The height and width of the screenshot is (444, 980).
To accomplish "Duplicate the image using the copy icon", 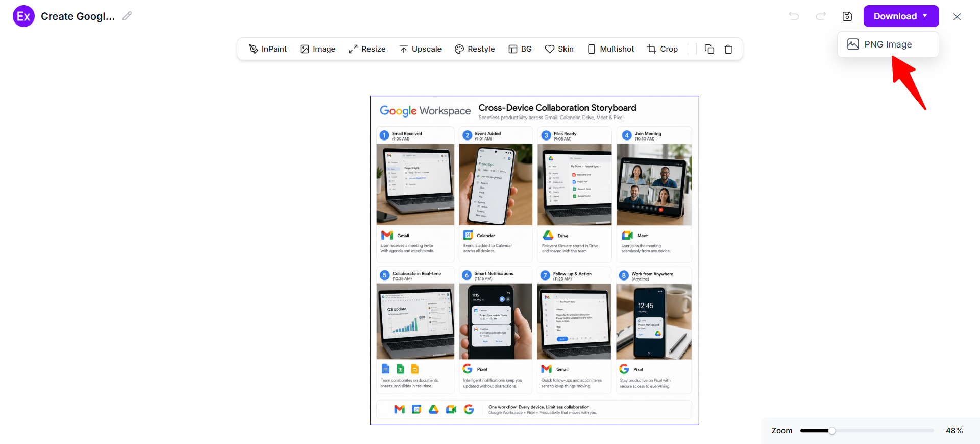I will pyautogui.click(x=709, y=49).
